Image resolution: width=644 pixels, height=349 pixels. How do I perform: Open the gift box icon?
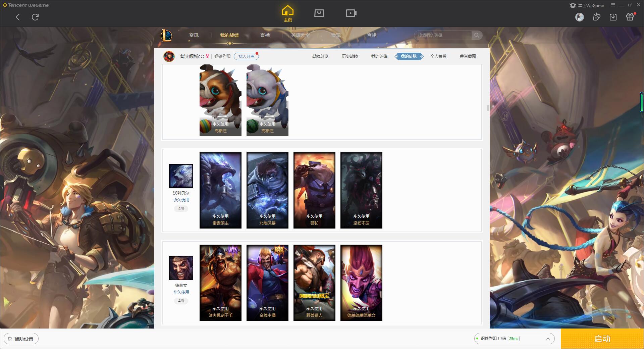[x=630, y=17]
